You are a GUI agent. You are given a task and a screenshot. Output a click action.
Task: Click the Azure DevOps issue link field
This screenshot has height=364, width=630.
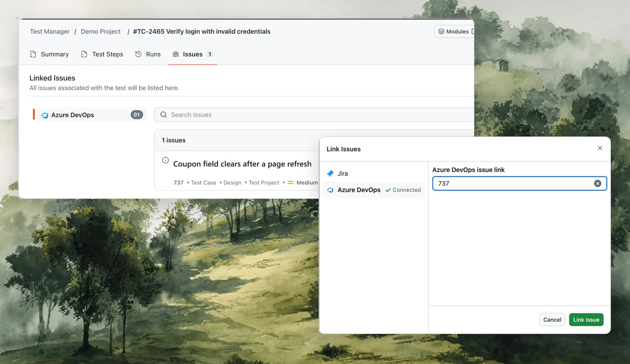519,183
